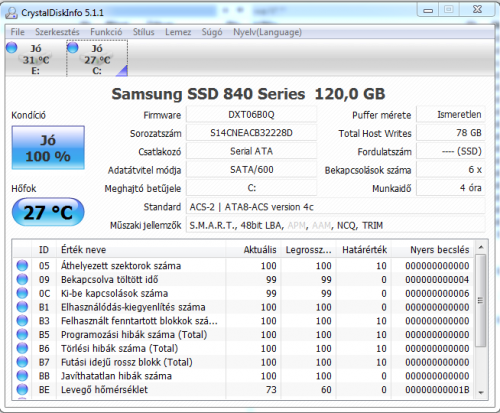Click the status orb for attribute 0C

click(x=22, y=293)
